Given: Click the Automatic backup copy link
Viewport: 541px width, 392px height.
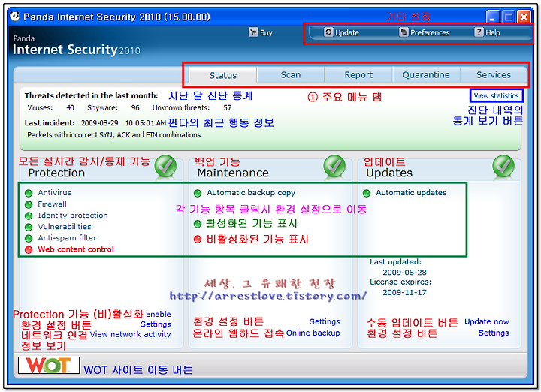Looking at the screenshot, I should pyautogui.click(x=251, y=193).
